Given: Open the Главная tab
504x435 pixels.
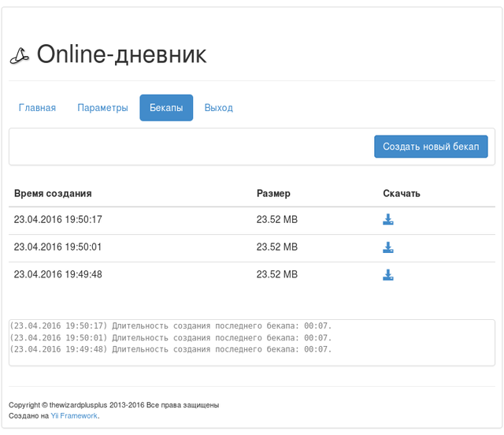Looking at the screenshot, I should click(x=37, y=108).
